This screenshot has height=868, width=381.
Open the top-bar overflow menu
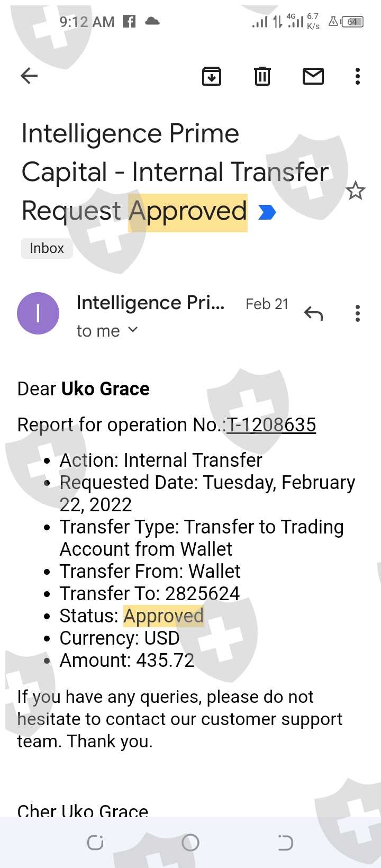click(358, 76)
